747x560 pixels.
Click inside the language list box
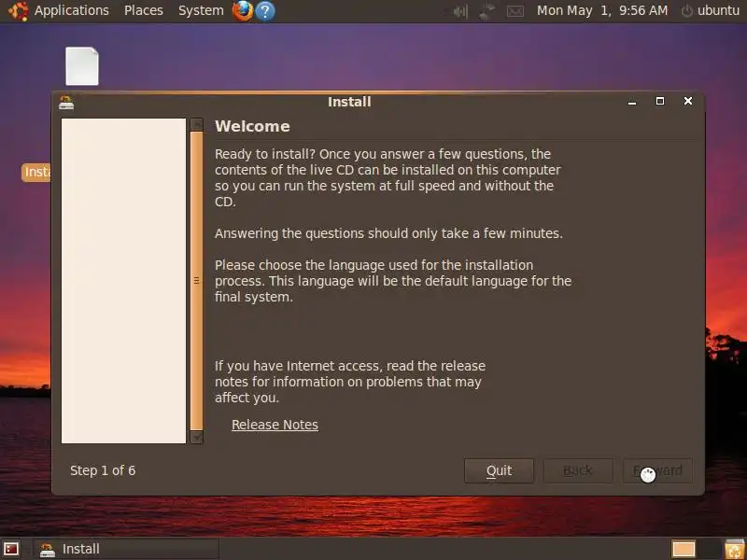[x=124, y=281]
